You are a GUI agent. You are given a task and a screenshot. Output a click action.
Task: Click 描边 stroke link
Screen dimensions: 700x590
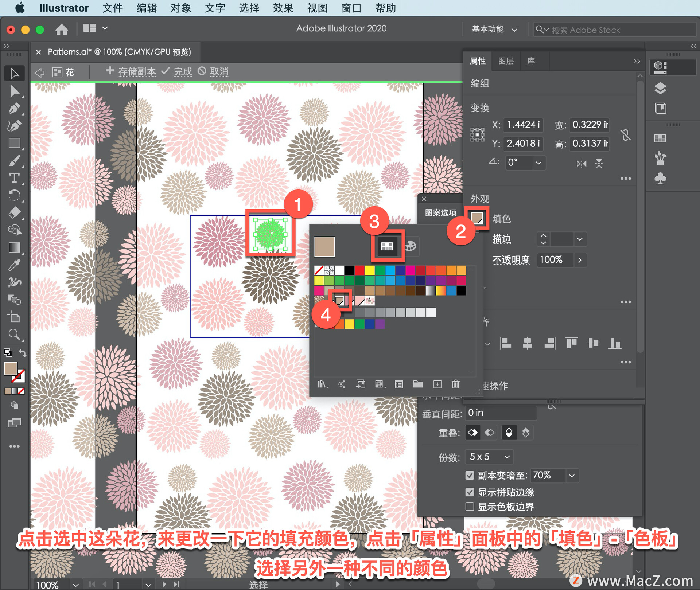point(502,239)
